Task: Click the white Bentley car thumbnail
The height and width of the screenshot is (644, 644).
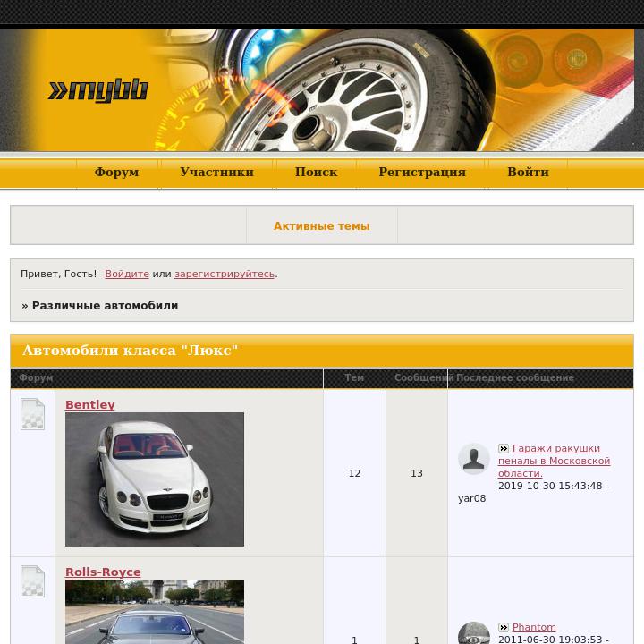Action: tap(155, 479)
